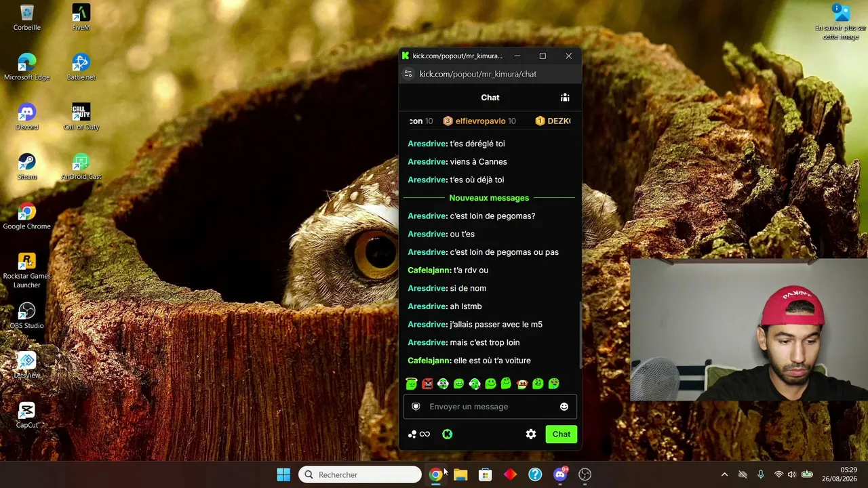868x488 pixels.
Task: Click message text 'ah lstmb'
Action: 466,306
